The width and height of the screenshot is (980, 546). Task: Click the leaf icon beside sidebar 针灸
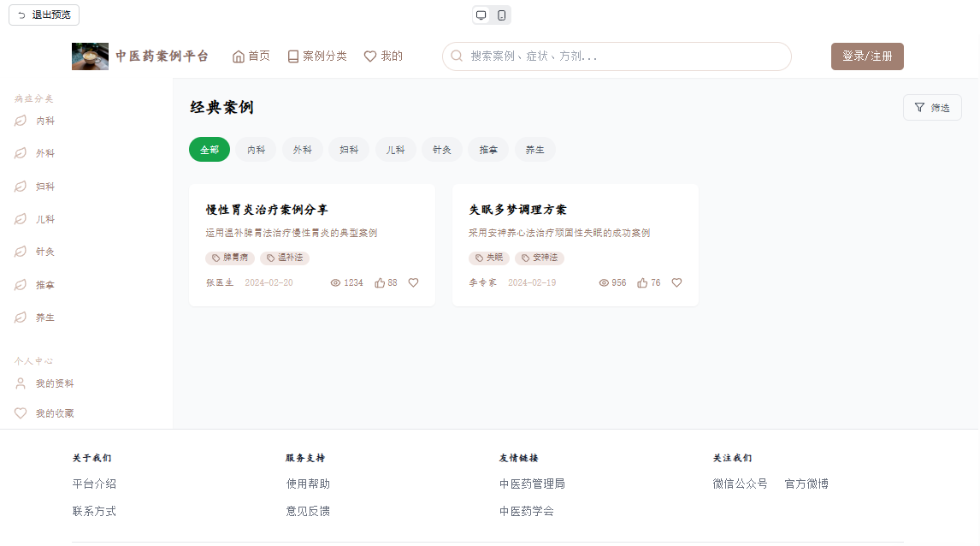point(21,252)
